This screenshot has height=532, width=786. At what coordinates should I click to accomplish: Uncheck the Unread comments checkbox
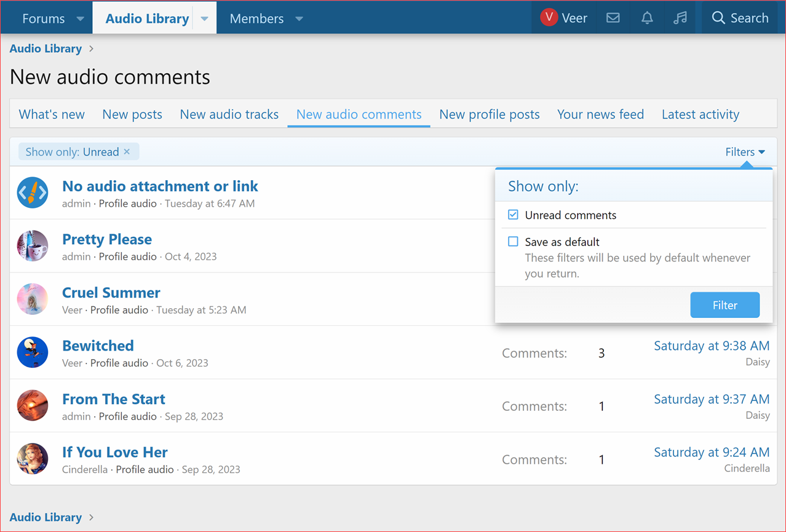point(513,215)
